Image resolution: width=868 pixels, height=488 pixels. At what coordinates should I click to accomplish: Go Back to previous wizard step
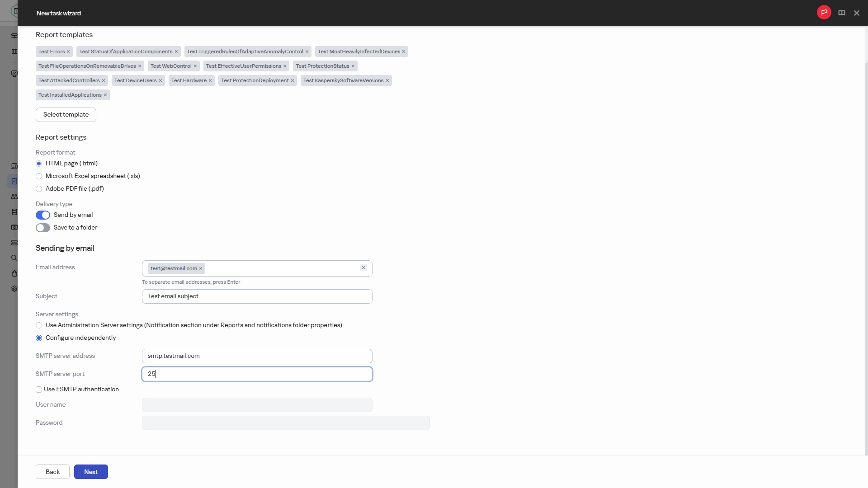point(52,472)
